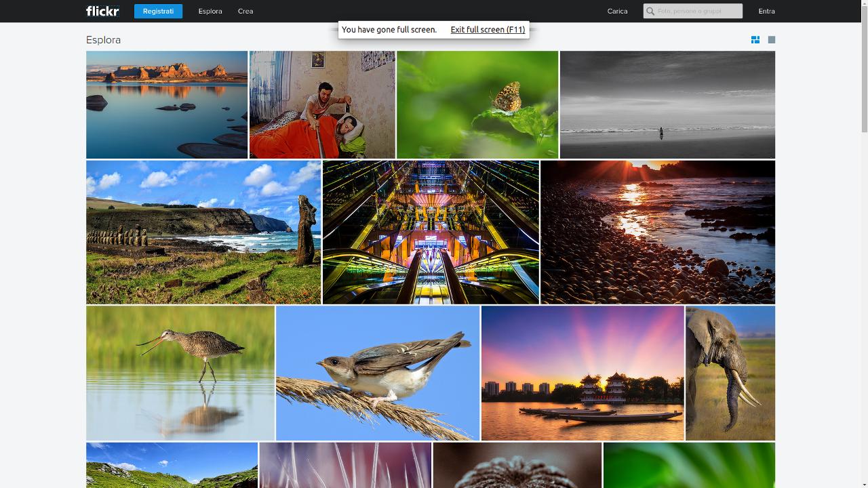This screenshot has width=868, height=488.
Task: Open the brown mushroom macro photo
Action: 517,466
